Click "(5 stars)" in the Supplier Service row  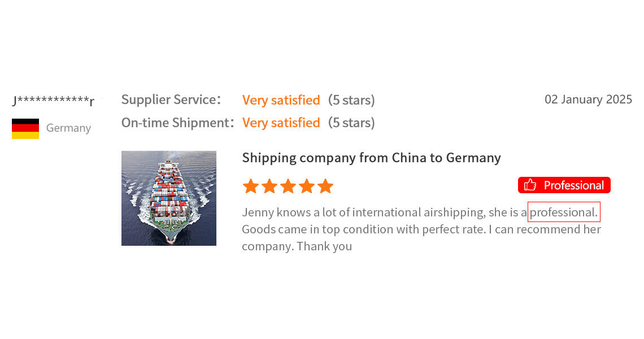click(x=351, y=100)
